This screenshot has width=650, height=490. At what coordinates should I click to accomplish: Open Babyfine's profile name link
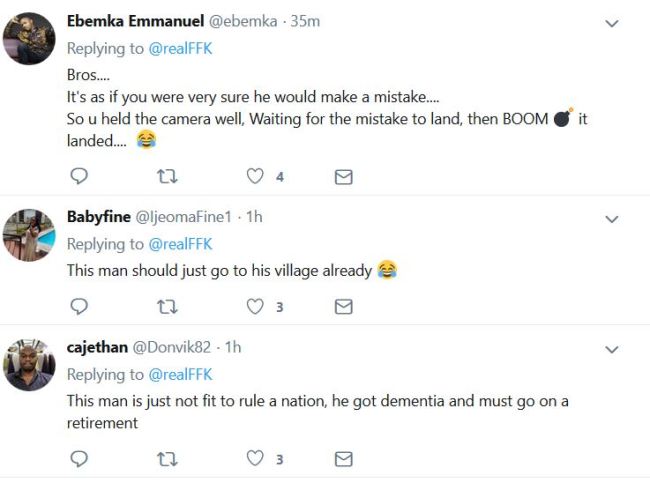99,217
